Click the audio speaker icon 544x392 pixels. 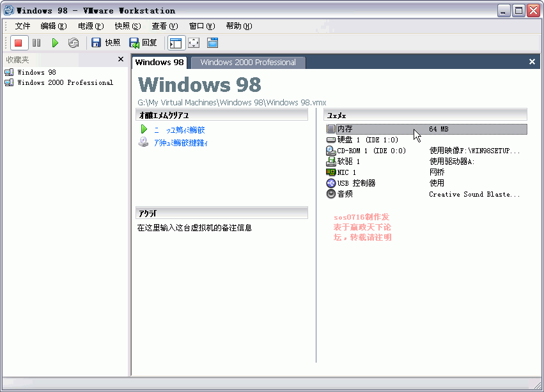point(331,193)
